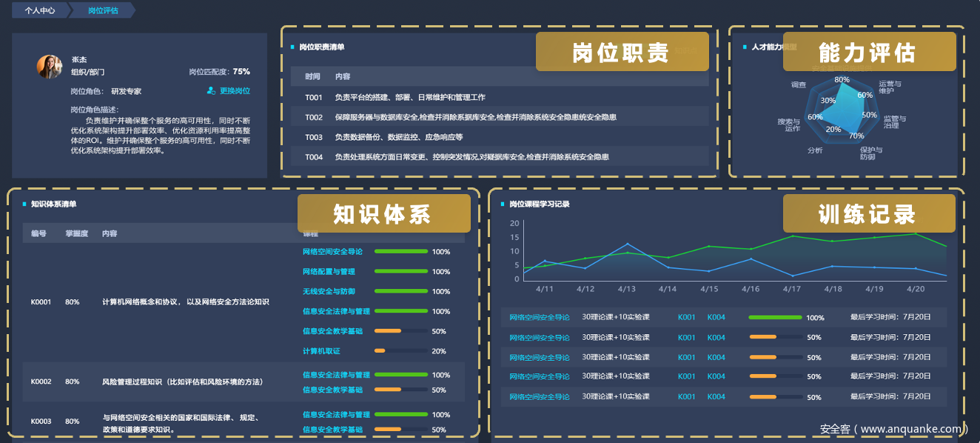Open the 无线安全与防御 course link
Image resolution: width=980 pixels, height=443 pixels.
click(x=329, y=292)
